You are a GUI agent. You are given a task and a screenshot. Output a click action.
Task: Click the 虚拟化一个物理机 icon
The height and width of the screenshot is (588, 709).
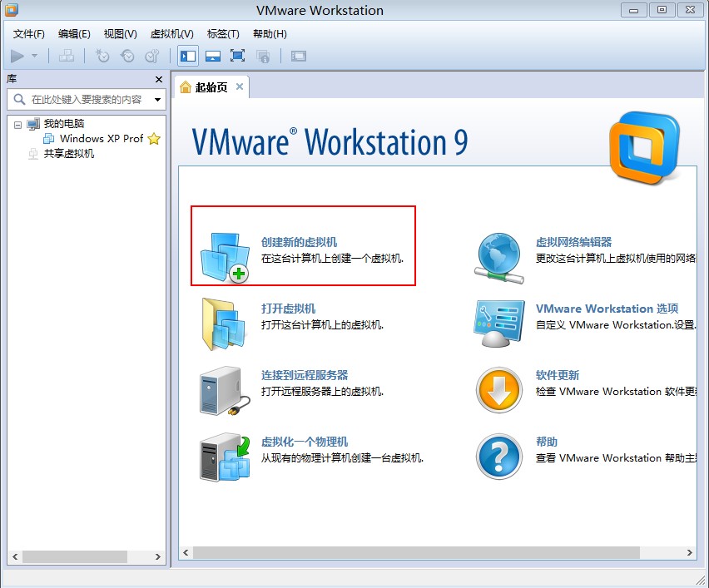(225, 457)
